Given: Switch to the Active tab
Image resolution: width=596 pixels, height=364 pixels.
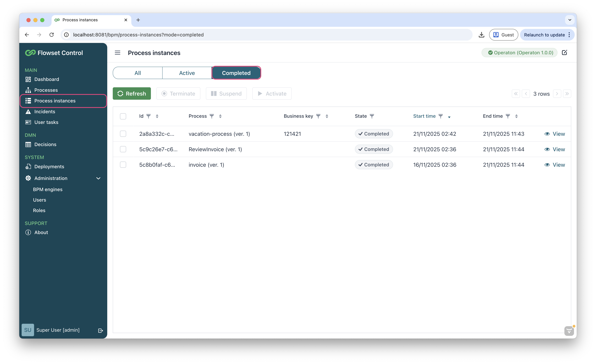Looking at the screenshot, I should click(x=187, y=73).
